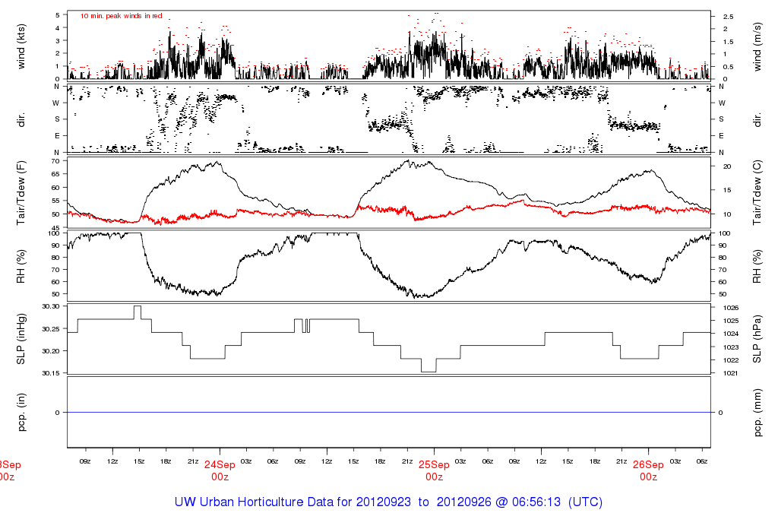Click the '2.5' wind m/s tick label
The height and width of the screenshot is (532, 778).
[x=729, y=17]
